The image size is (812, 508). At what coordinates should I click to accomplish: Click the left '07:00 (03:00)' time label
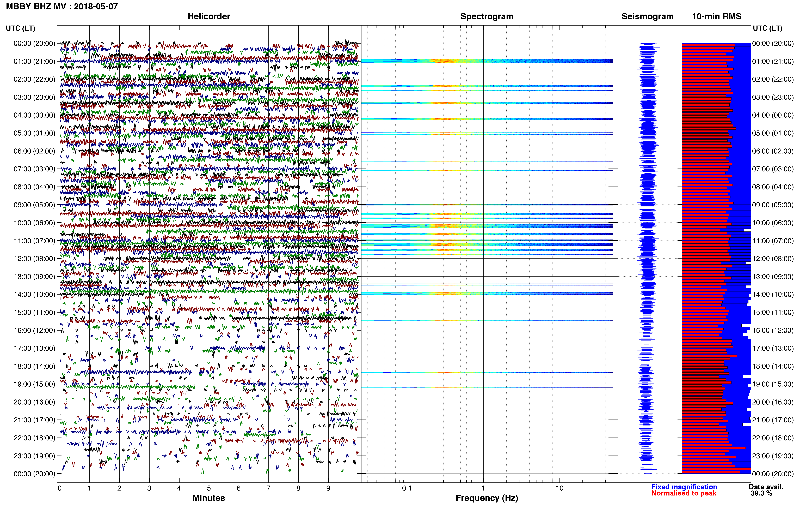34,169
